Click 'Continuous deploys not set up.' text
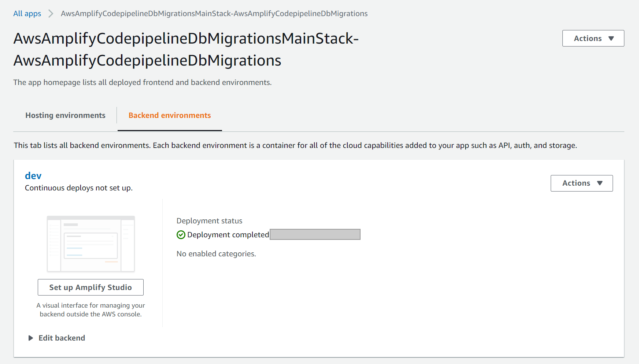The image size is (639, 364). pos(79,188)
